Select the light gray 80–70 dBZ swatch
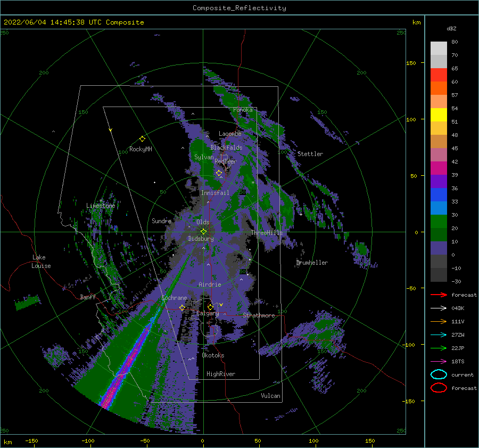Viewport: 479px width, 448px height. tap(439, 48)
